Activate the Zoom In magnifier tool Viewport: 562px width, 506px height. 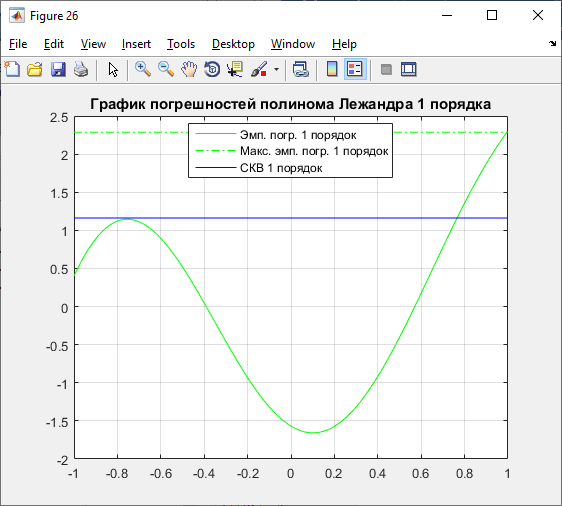143,69
